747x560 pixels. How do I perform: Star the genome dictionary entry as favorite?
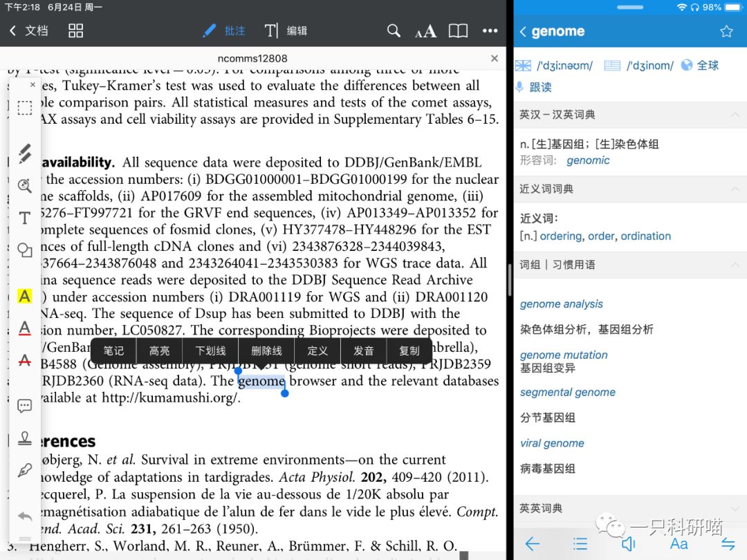tap(726, 31)
